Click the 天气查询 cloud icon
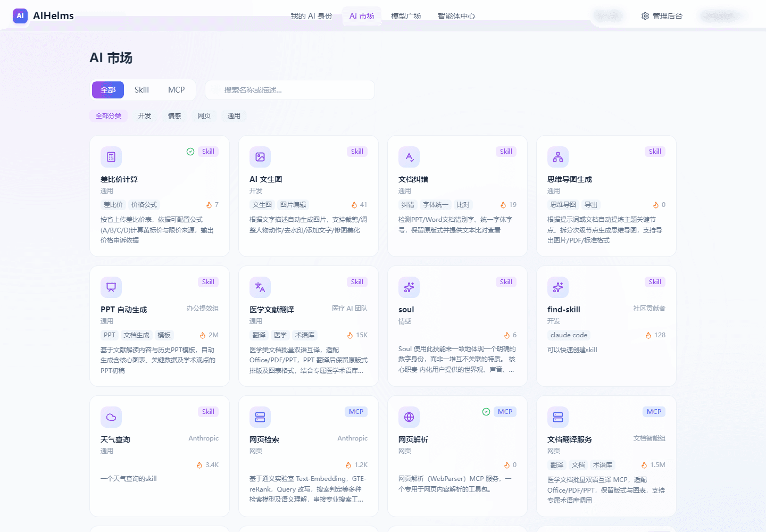 [x=111, y=417]
